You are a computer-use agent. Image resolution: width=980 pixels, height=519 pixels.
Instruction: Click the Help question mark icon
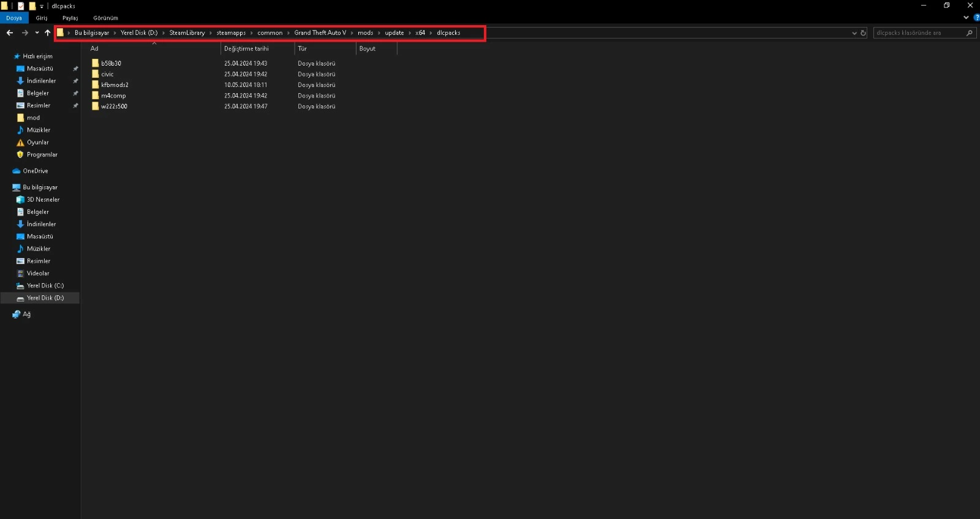976,18
